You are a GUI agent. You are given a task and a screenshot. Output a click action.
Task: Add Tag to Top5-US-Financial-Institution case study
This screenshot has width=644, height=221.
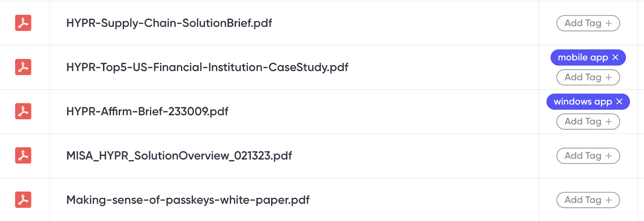point(588,77)
